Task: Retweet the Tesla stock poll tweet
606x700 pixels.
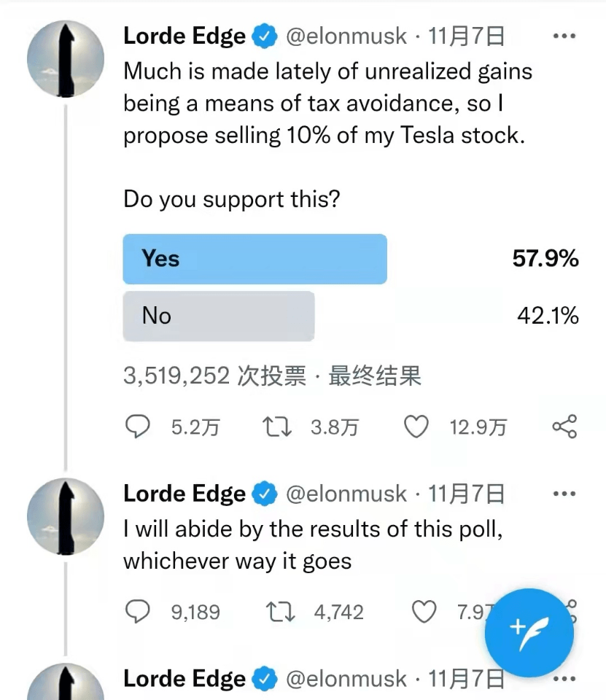Action: pos(277,427)
